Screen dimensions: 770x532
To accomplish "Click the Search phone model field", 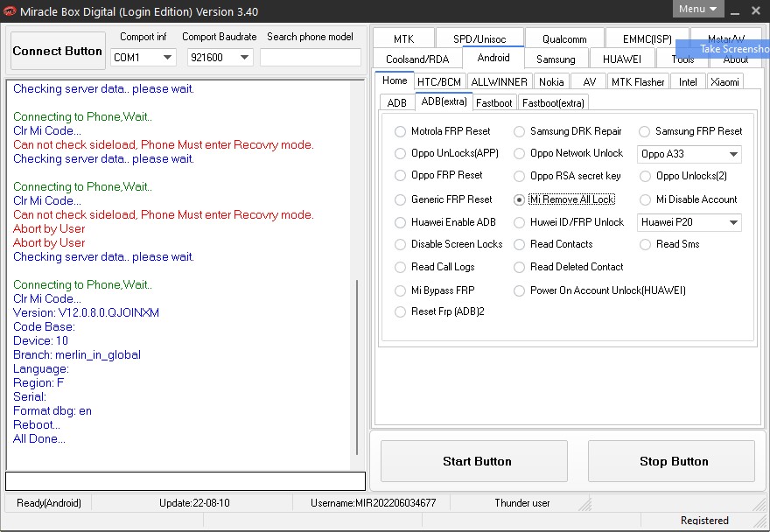I will [x=311, y=58].
